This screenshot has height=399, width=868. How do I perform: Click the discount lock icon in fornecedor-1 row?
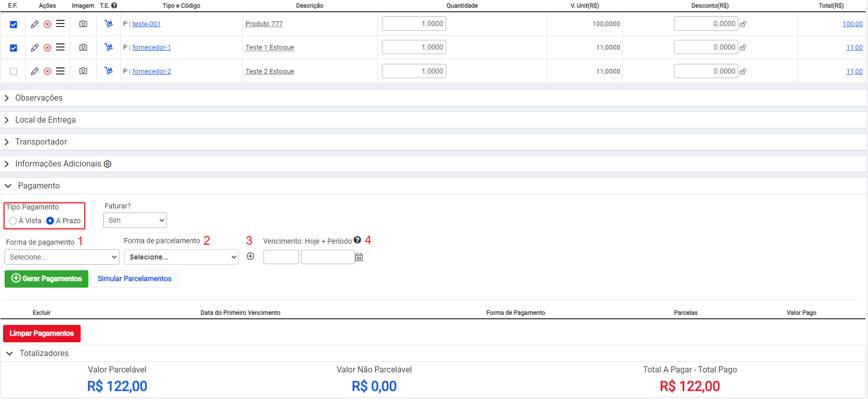(x=743, y=48)
